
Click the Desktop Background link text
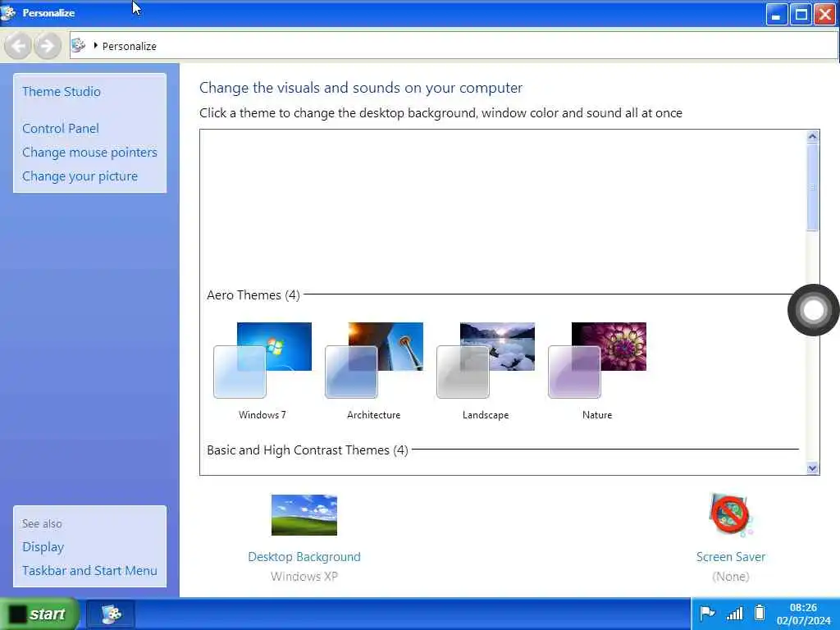(304, 557)
